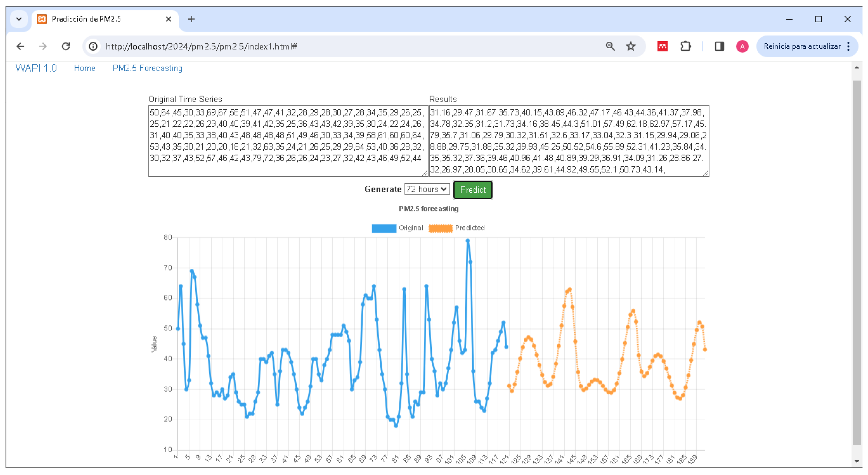Open the PM2.5 Forecasting nav item
Image resolution: width=868 pixels, height=475 pixels.
point(147,68)
